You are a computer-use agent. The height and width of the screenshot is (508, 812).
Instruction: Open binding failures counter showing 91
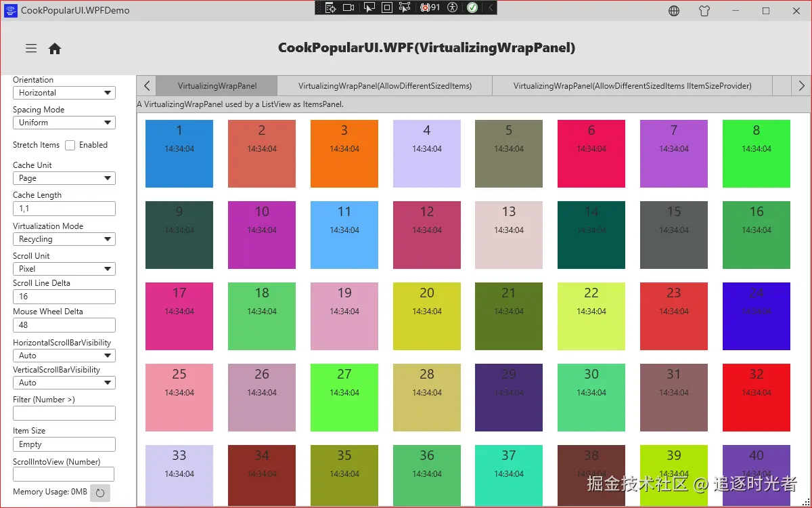coord(430,7)
